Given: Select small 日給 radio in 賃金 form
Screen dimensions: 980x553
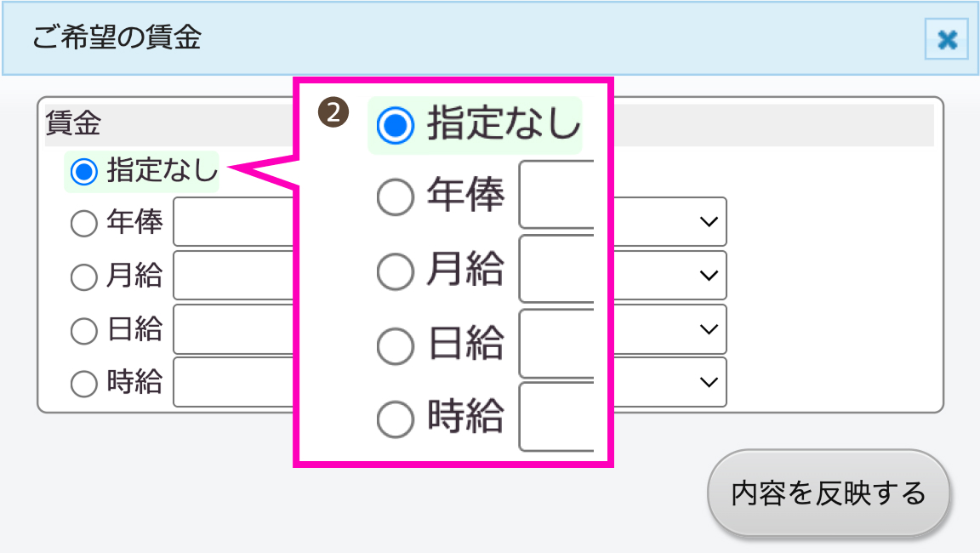Looking at the screenshot, I should pos(84,331).
